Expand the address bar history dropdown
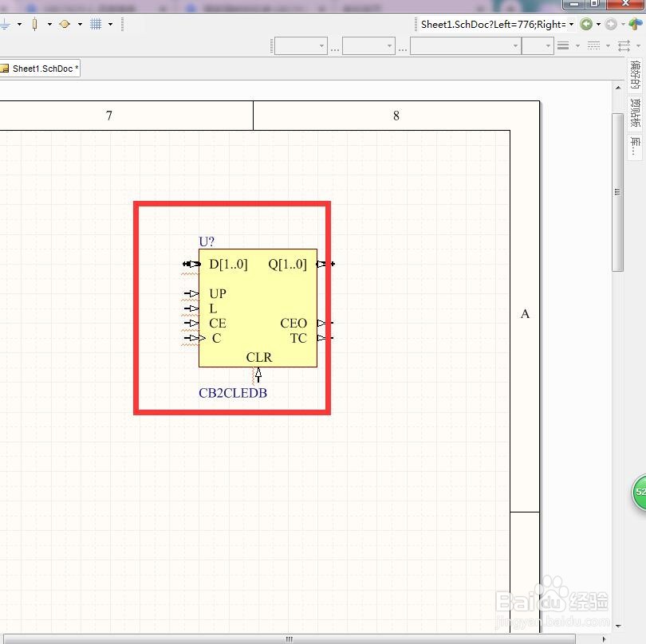The width and height of the screenshot is (646, 644). 571,24
